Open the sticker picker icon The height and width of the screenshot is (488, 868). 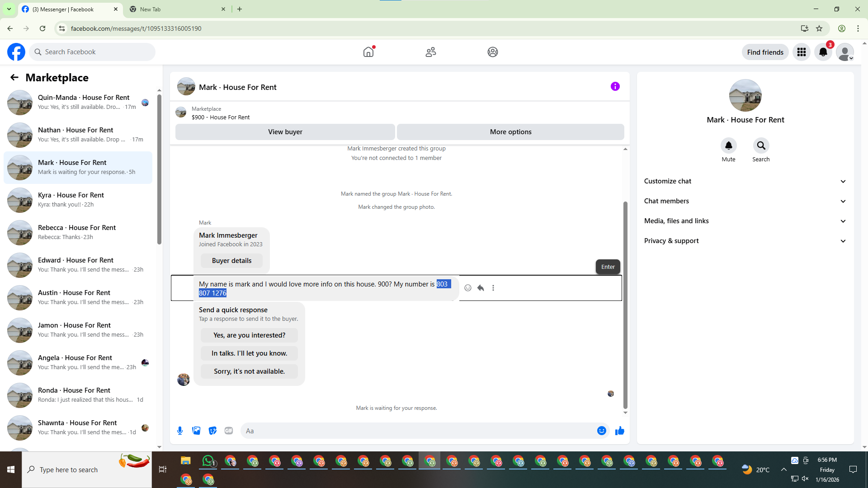pos(212,431)
